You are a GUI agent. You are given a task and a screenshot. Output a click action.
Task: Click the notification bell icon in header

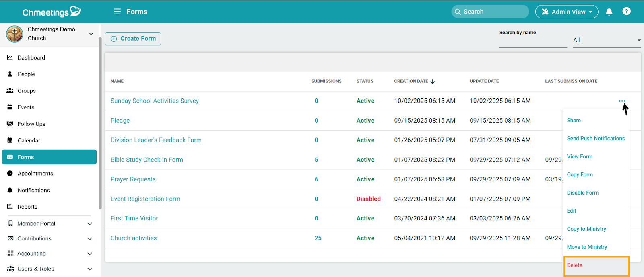coord(609,12)
